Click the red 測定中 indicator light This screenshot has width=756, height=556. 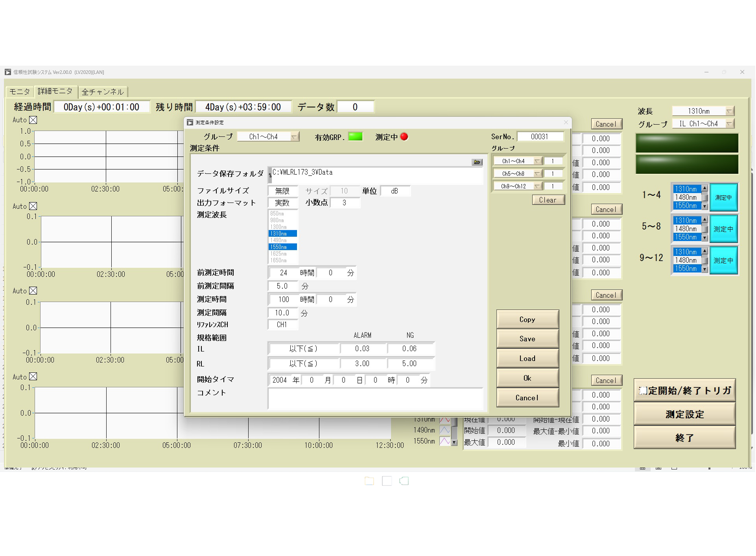[404, 137]
